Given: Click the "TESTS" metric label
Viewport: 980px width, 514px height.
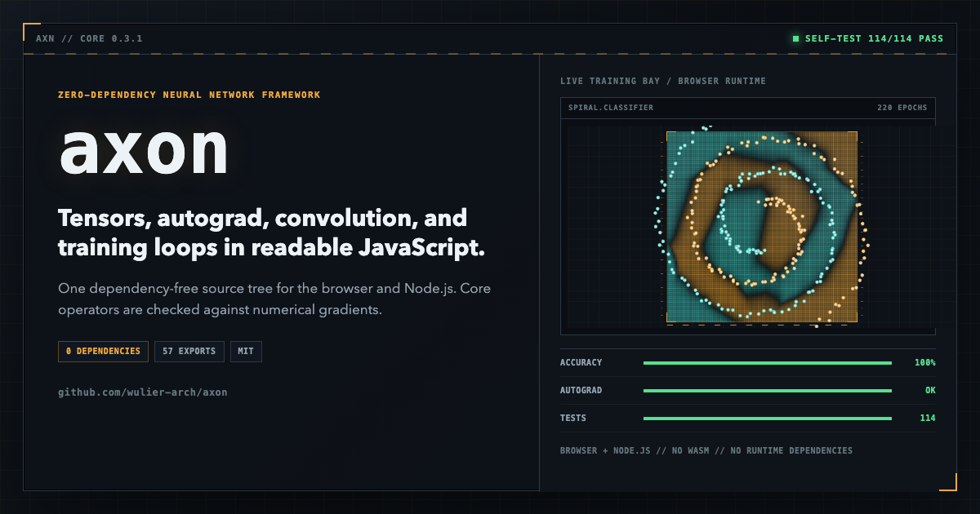Looking at the screenshot, I should (573, 419).
